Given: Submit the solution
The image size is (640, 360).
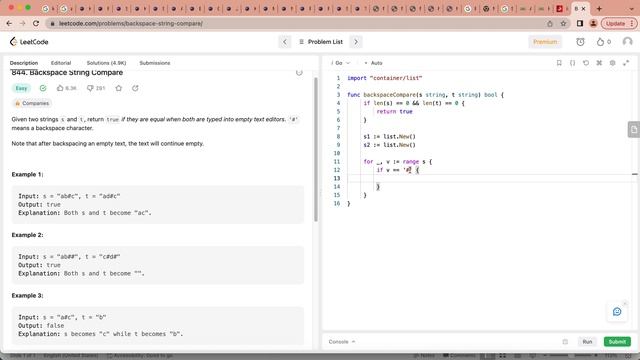Looking at the screenshot, I should click(617, 342).
